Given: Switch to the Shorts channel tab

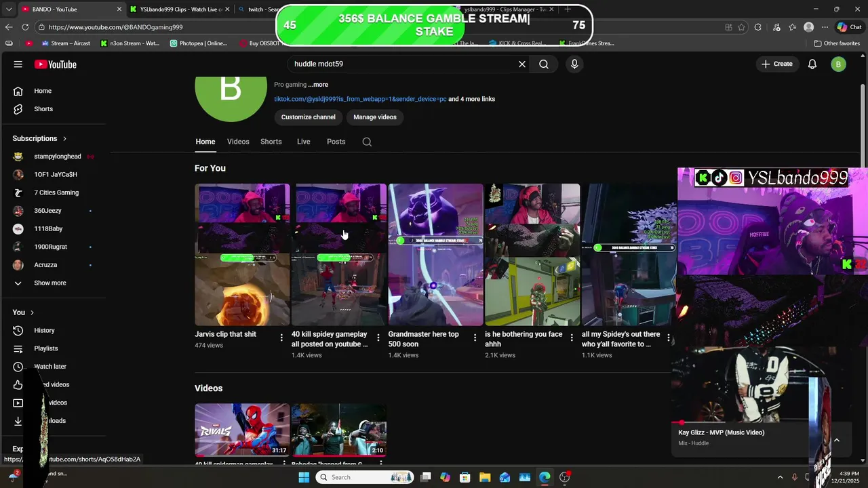Looking at the screenshot, I should tap(271, 142).
